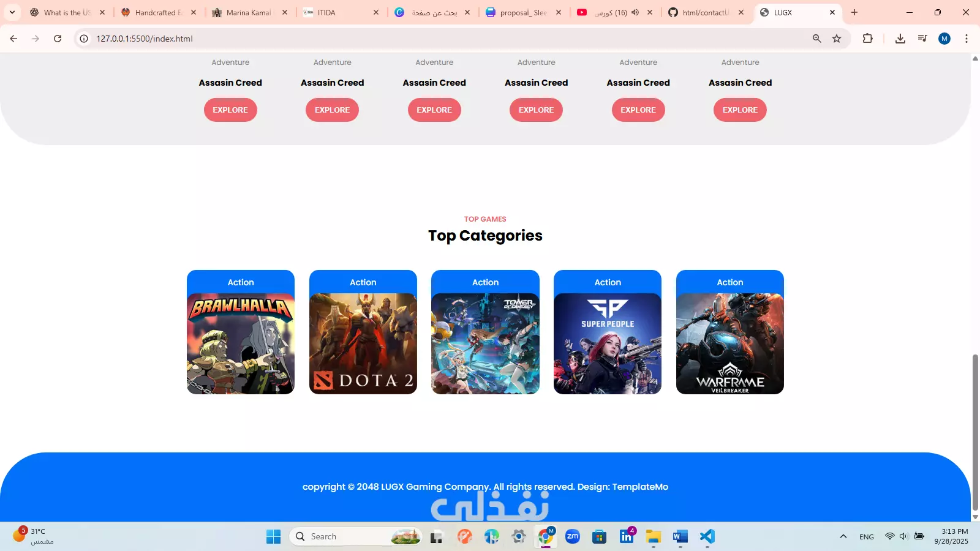The width and height of the screenshot is (980, 551).
Task: Open Visual Studio Code from the taskbar
Action: [x=707, y=537]
